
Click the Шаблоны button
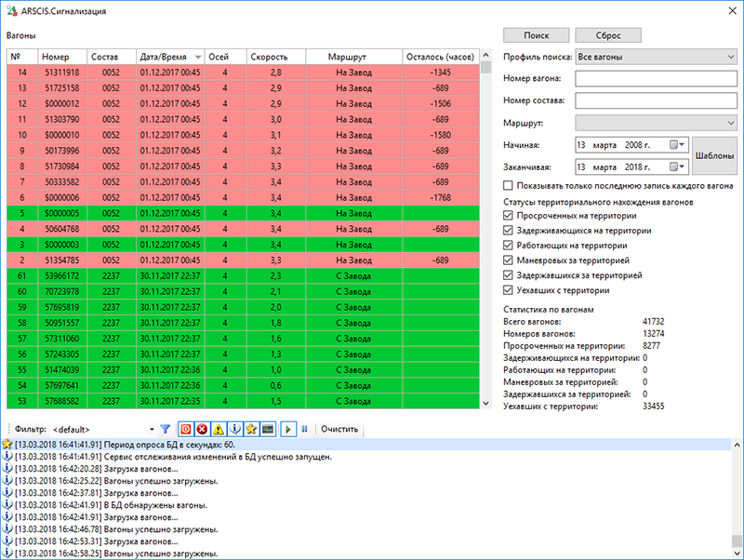714,155
